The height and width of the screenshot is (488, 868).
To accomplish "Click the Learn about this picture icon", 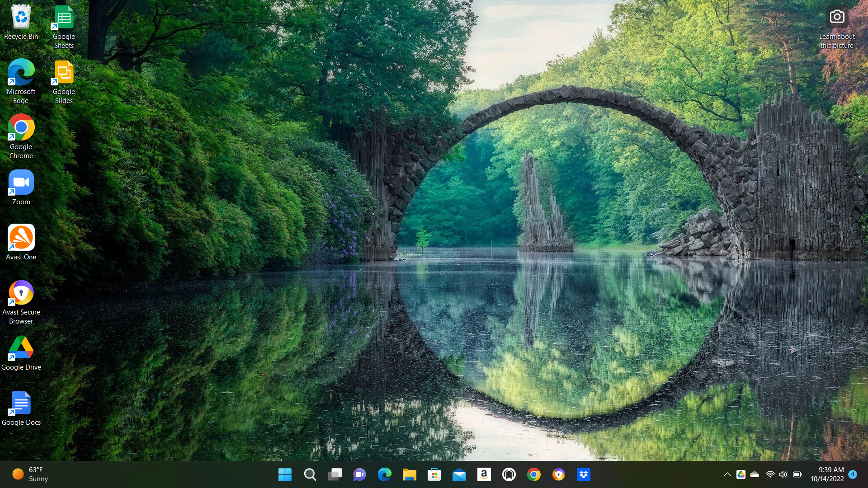I will click(837, 27).
